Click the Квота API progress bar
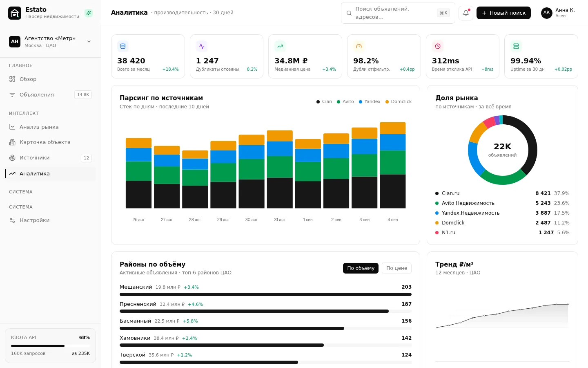This screenshot has width=588, height=368. click(x=50, y=346)
